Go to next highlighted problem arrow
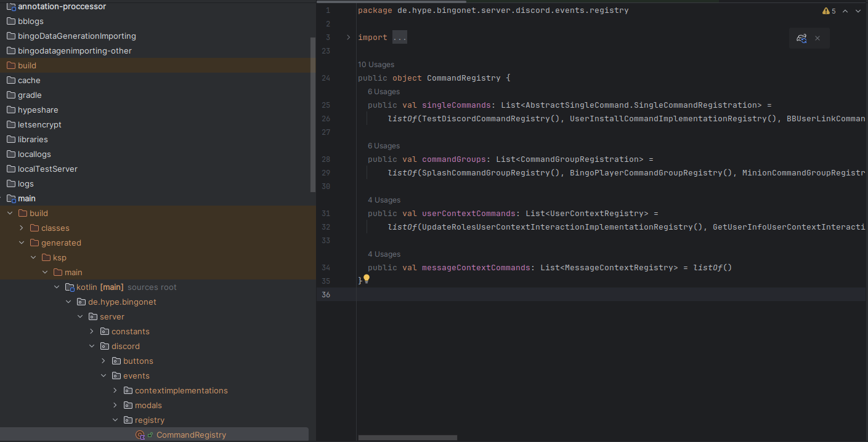The height and width of the screenshot is (442, 868). [x=858, y=11]
